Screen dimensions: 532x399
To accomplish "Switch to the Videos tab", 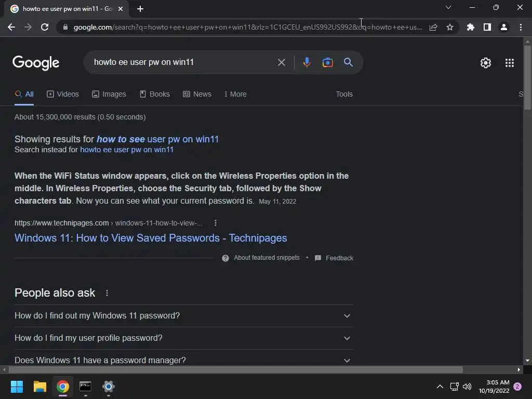I will pos(63,94).
